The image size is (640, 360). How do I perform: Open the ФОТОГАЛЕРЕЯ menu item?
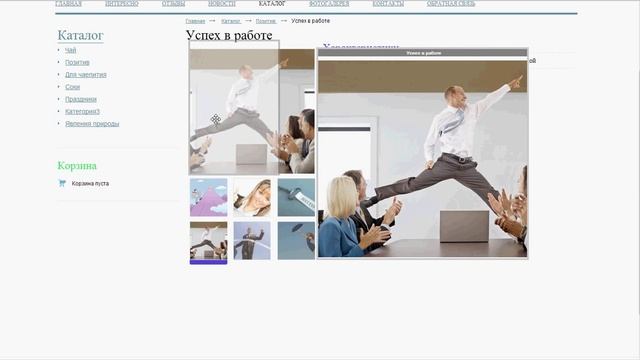click(329, 4)
